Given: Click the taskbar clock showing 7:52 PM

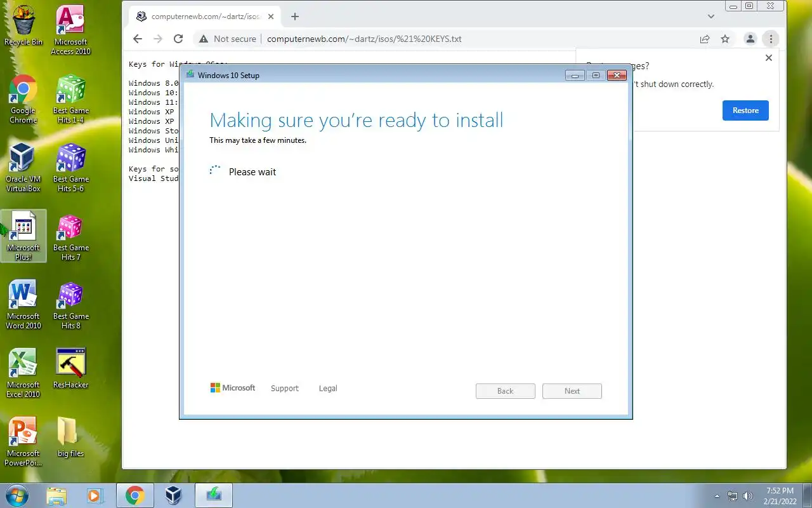Looking at the screenshot, I should point(780,496).
